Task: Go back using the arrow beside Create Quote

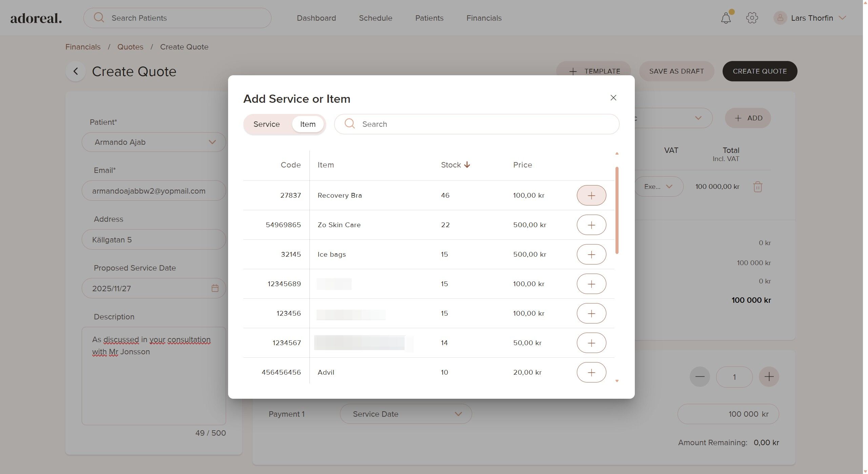Action: [76, 71]
